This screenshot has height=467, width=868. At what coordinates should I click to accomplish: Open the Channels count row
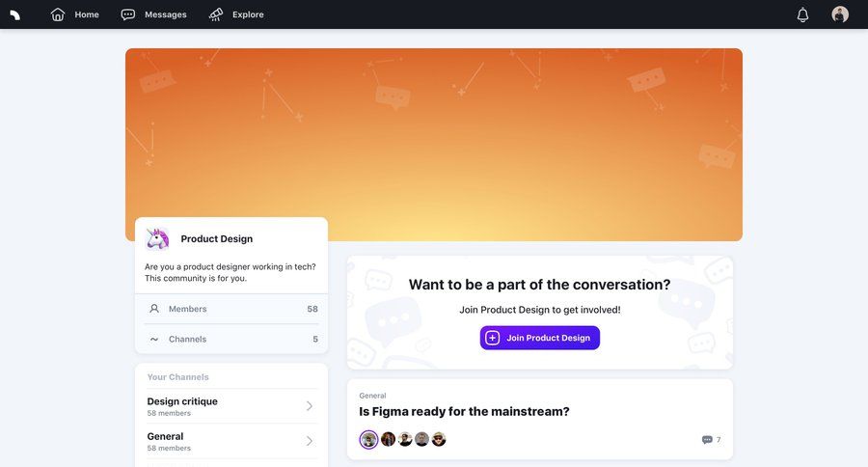pyautogui.click(x=231, y=339)
